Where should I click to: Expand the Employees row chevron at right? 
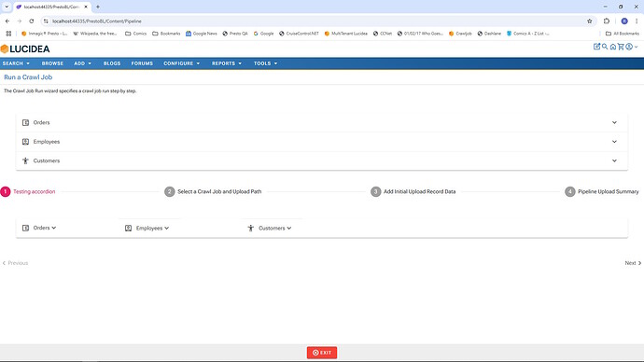[x=614, y=142]
